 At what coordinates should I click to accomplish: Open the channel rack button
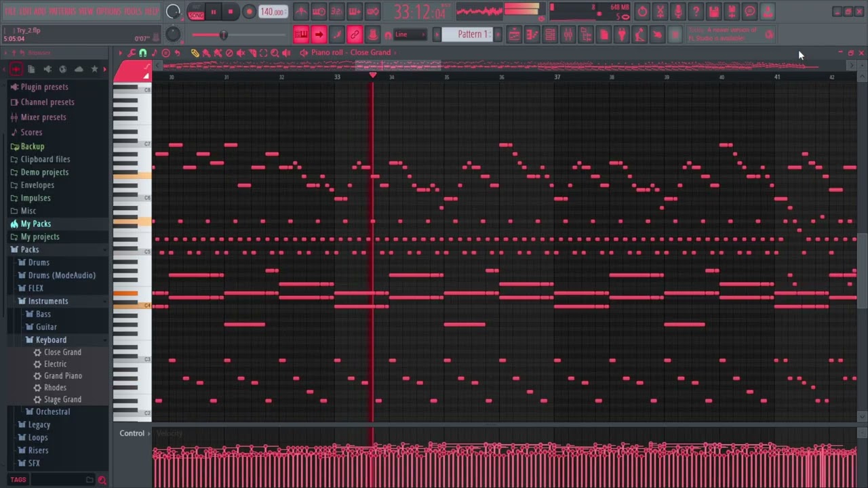click(550, 35)
